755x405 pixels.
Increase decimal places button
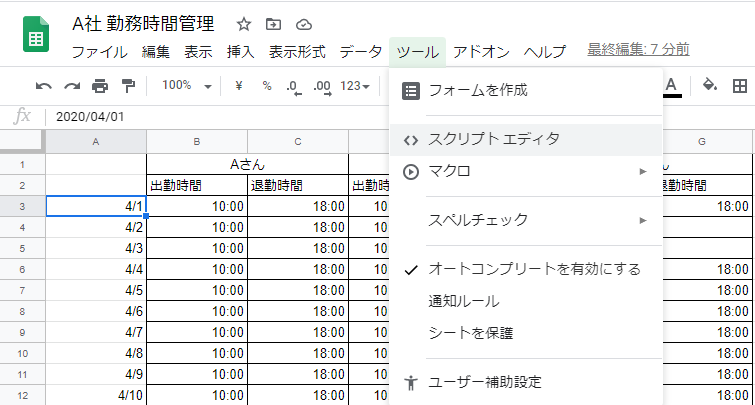322,87
